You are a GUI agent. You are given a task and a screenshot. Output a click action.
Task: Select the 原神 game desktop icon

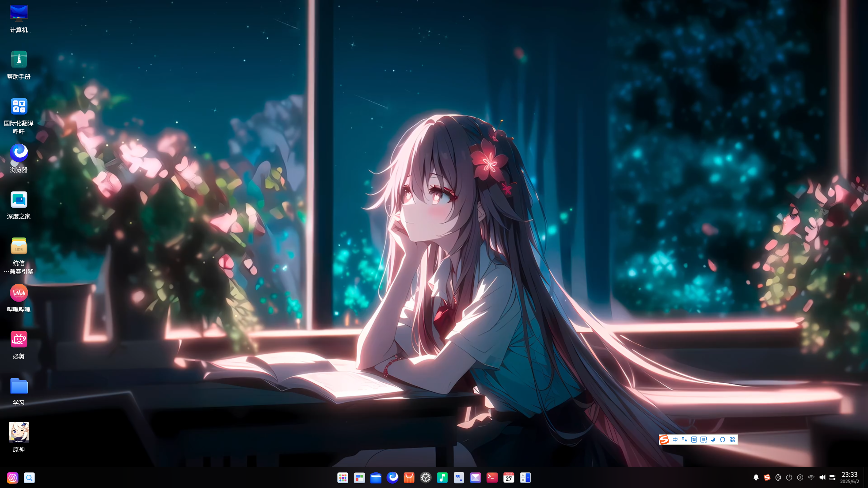pos(19,438)
